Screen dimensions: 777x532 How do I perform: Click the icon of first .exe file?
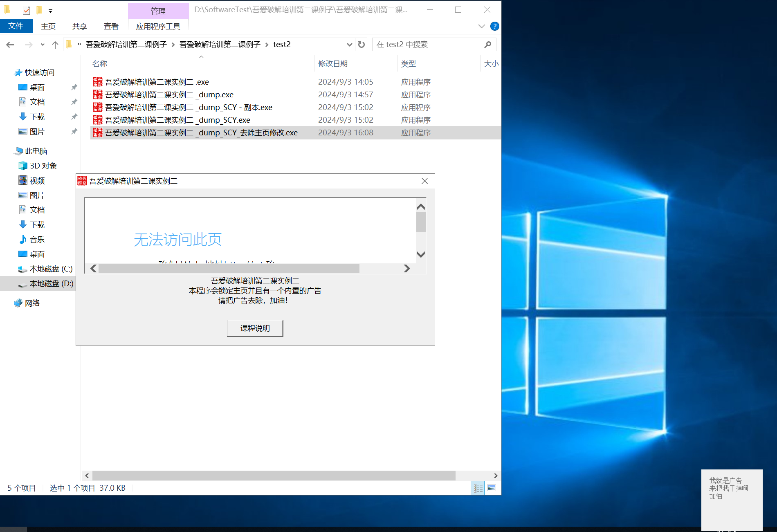[x=98, y=82]
